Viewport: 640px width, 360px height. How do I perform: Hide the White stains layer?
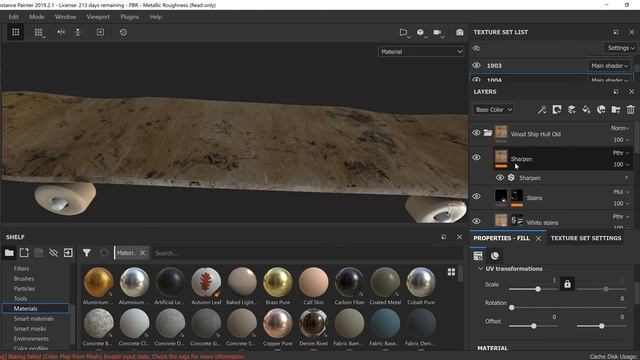[x=476, y=221]
